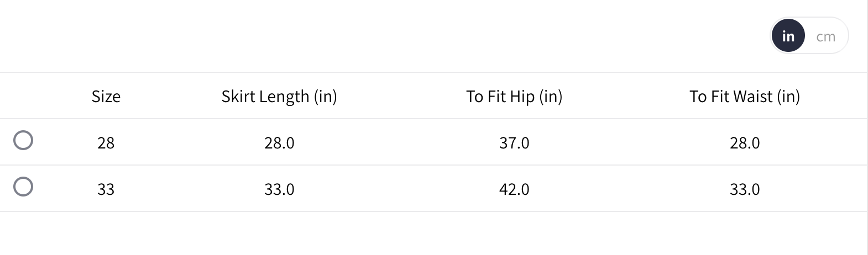
Task: Click the 33.0 waist measurement
Action: pyautogui.click(x=745, y=189)
